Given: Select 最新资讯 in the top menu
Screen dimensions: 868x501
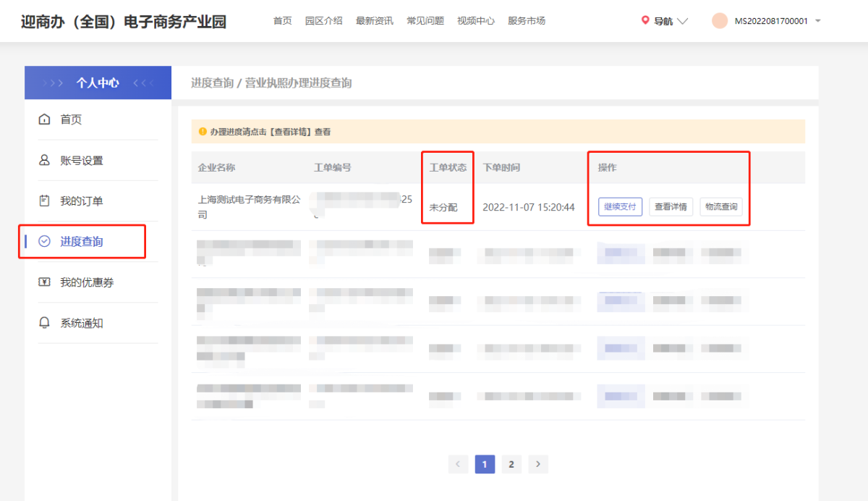Looking at the screenshot, I should tap(375, 21).
